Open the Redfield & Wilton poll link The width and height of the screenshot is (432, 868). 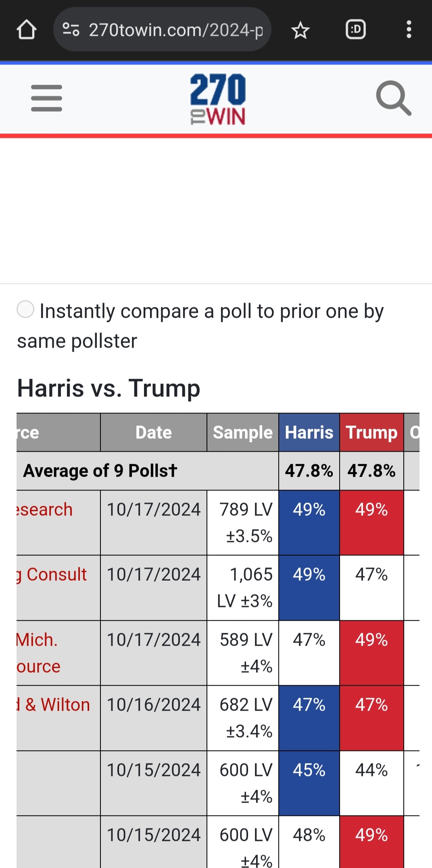tap(53, 705)
